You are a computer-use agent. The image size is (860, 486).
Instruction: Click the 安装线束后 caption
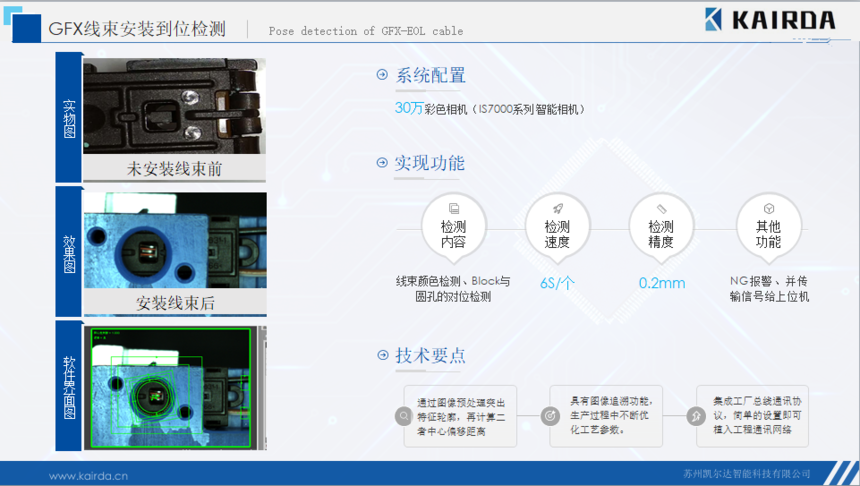(x=176, y=303)
